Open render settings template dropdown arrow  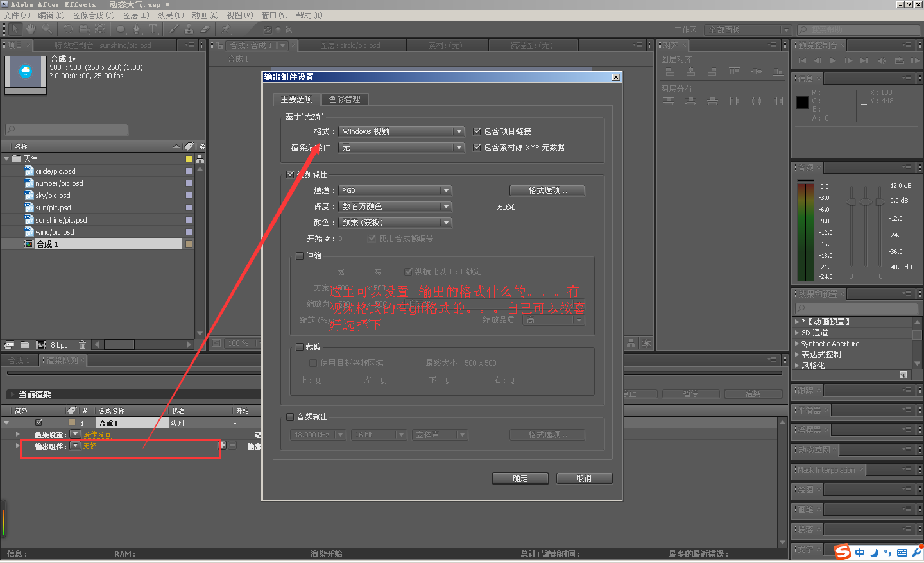pos(75,434)
